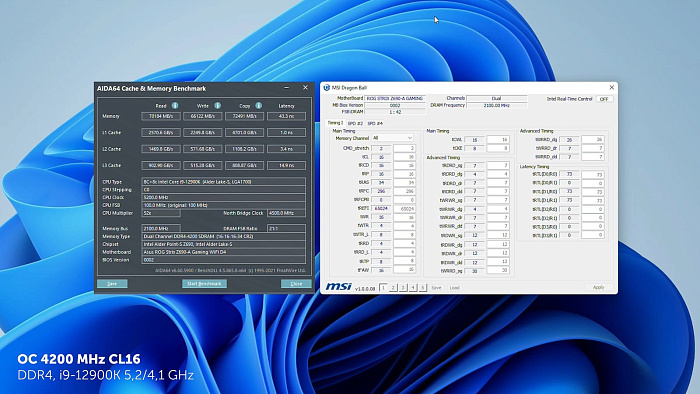Click the Memory Latency value 43.3 ns
The image size is (700, 394).
[287, 116]
